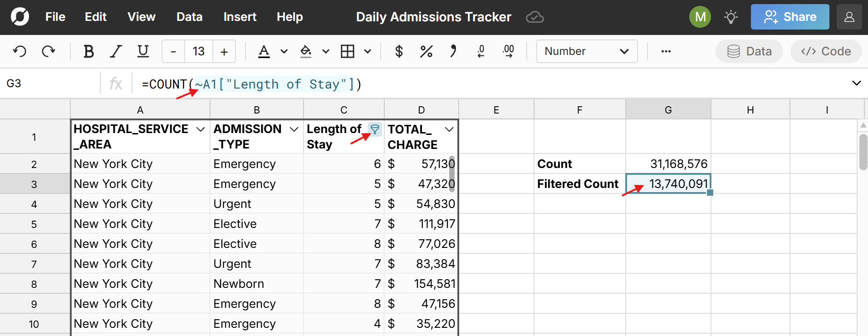Click the text color icon
The image size is (868, 336).
pos(264,51)
